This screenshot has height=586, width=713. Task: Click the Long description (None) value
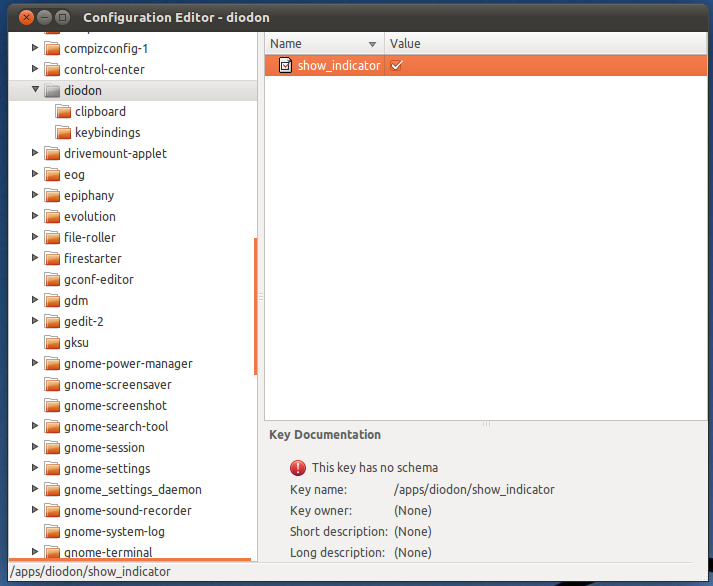pos(413,552)
